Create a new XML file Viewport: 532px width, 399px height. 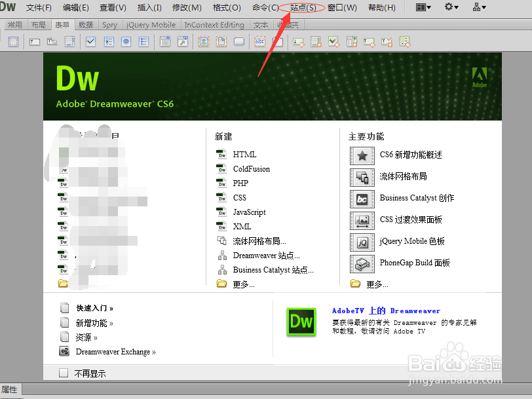tap(242, 227)
